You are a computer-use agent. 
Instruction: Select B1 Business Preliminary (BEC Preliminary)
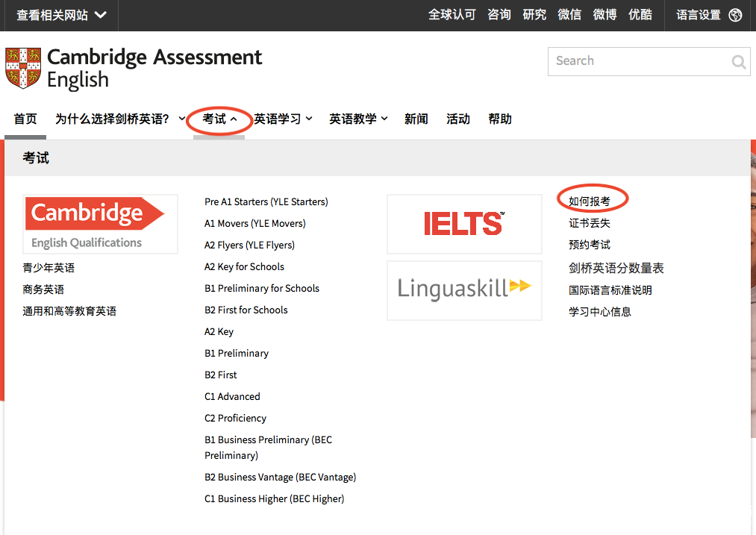(x=269, y=448)
